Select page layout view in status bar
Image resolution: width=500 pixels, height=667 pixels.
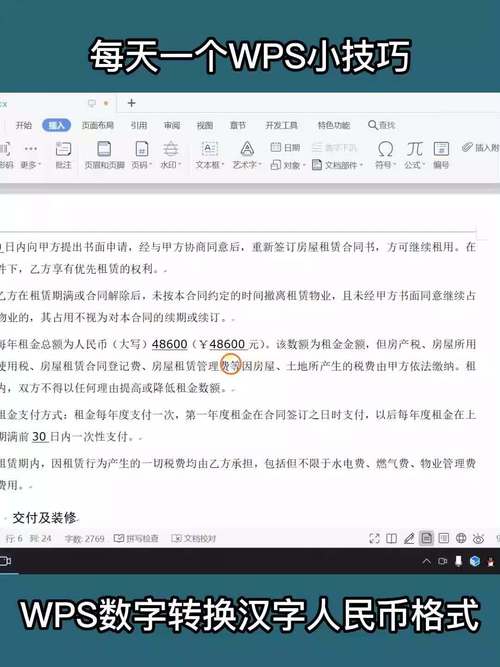point(426,539)
